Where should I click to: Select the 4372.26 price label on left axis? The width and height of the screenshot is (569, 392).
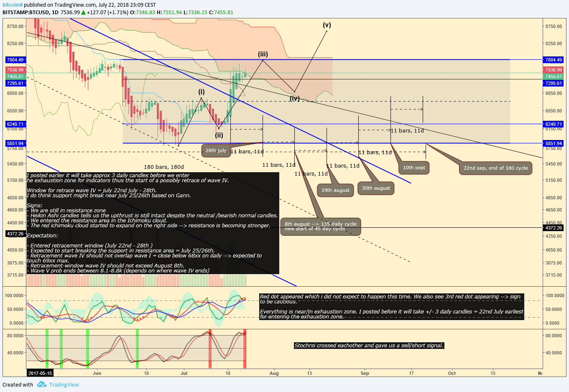(15, 234)
